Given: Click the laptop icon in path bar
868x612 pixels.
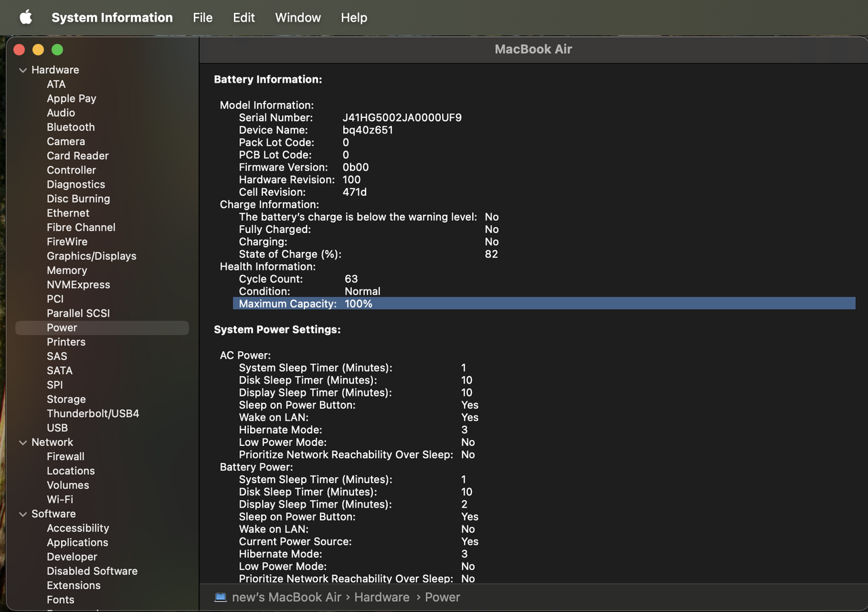Looking at the screenshot, I should coord(220,597).
